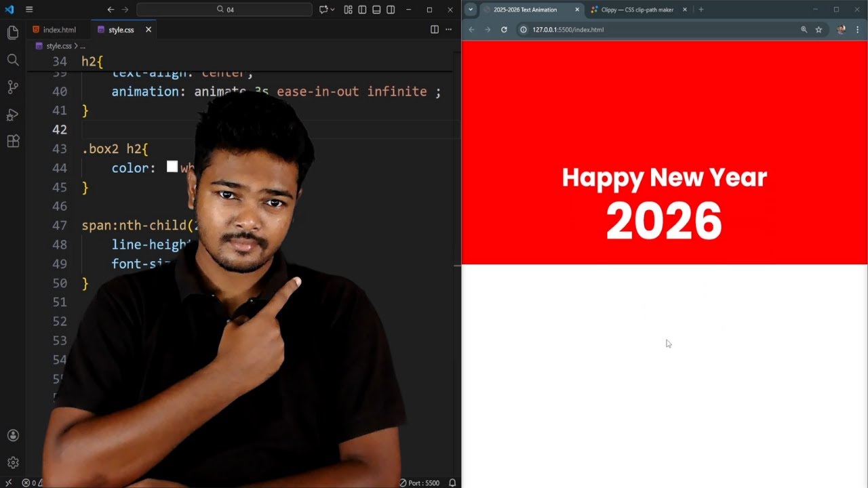Viewport: 868px width, 488px height.
Task: Open Customize Layout in VS Code title bar
Action: [348, 9]
